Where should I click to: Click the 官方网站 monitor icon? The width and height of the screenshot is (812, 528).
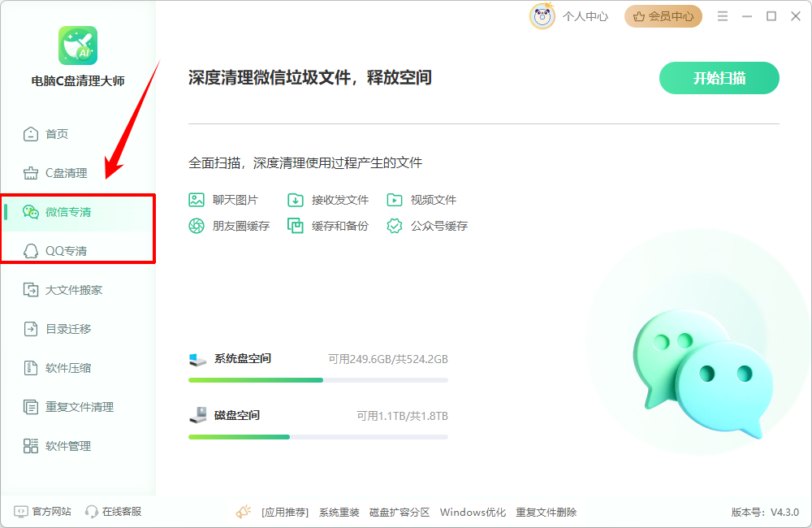(x=21, y=512)
